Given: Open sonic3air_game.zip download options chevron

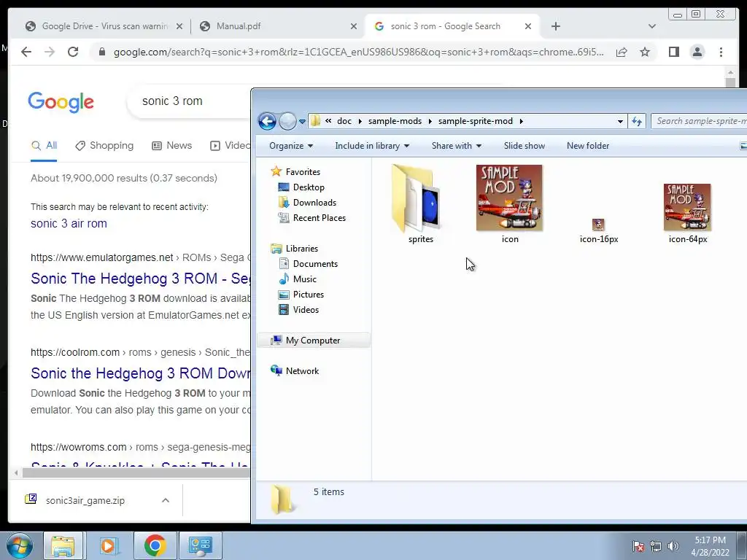Looking at the screenshot, I should coord(166,500).
